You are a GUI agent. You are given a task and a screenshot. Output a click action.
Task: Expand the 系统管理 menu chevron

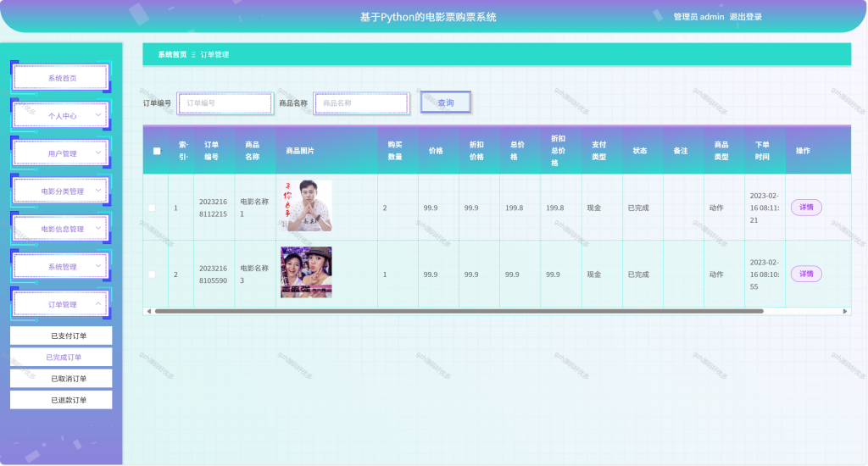coord(98,266)
